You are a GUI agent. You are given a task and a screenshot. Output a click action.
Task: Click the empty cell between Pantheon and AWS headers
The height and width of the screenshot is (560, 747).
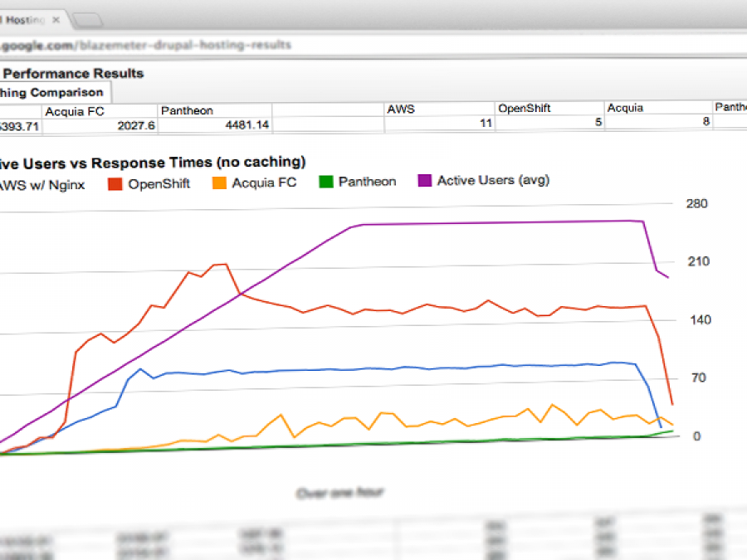(328, 110)
